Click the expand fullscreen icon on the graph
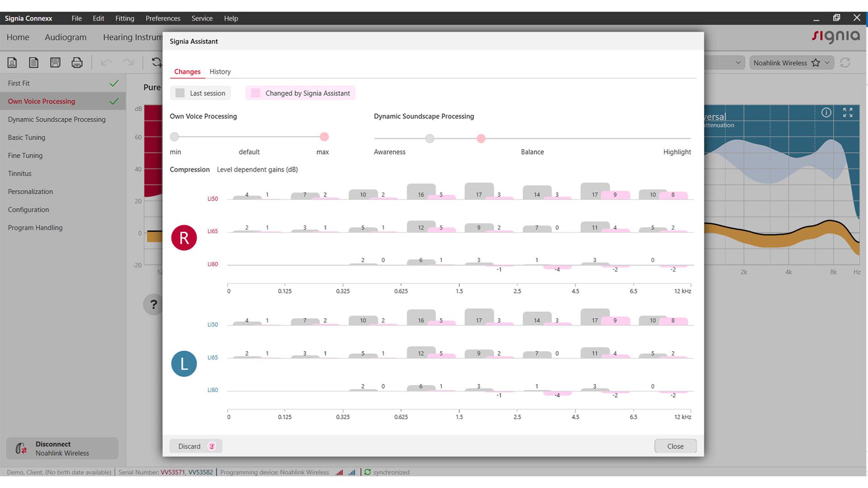The image size is (868, 488). (x=848, y=112)
